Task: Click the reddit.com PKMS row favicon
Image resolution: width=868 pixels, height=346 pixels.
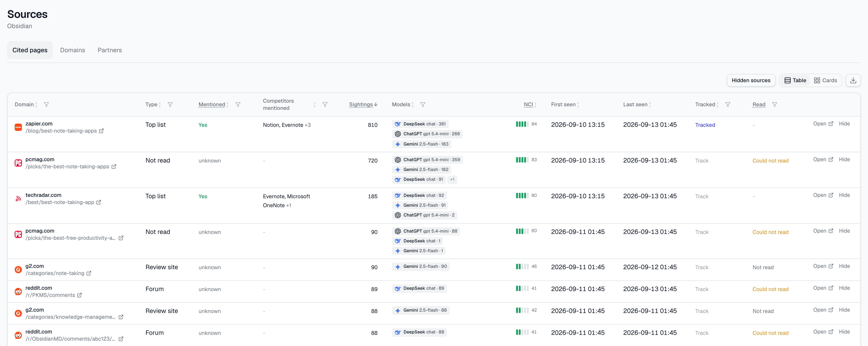Action: [18, 291]
